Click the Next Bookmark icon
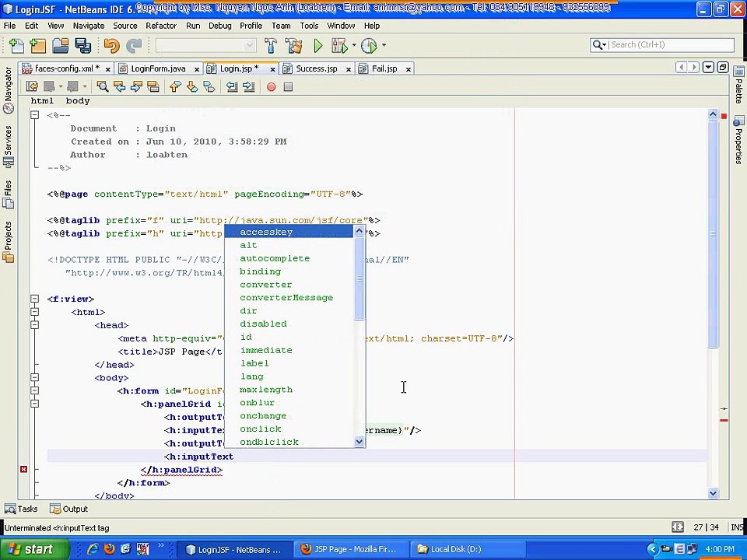 tap(192, 86)
